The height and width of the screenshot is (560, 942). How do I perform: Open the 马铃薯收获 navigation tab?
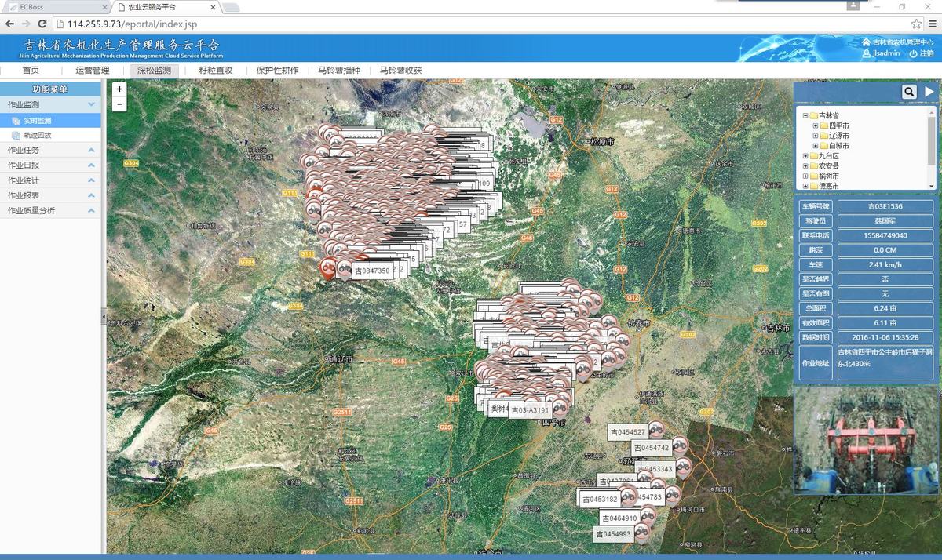[x=401, y=71]
